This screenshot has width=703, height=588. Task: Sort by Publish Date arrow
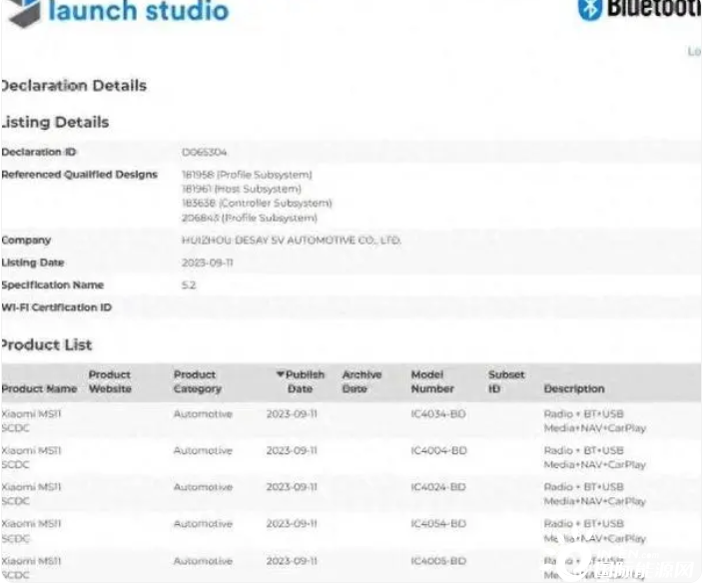point(281,374)
